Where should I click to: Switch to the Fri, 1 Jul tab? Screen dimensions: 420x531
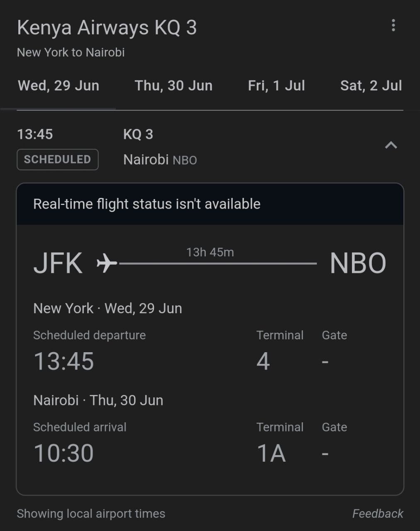click(276, 86)
